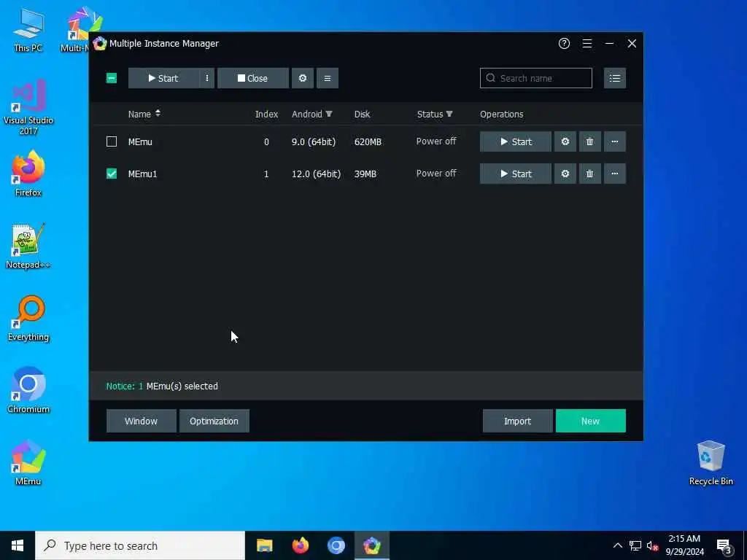Open Firefox from the taskbar
Screen dimensions: 747x560
(x=300, y=545)
